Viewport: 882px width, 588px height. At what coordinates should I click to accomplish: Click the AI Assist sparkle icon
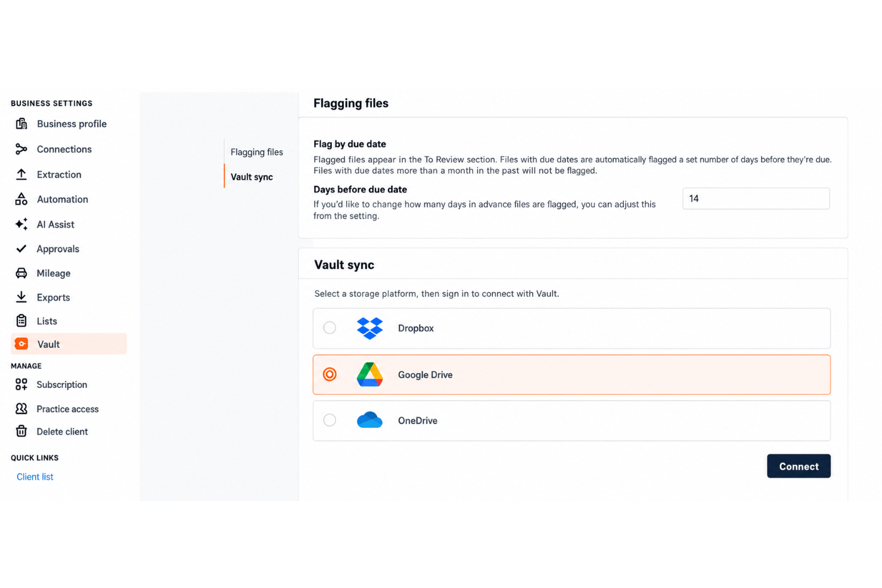(21, 224)
